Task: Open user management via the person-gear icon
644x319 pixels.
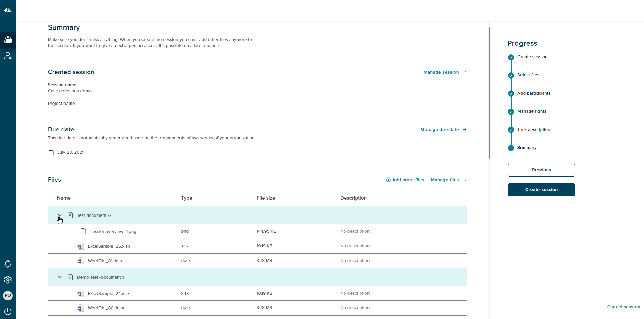Action: [x=8, y=56]
